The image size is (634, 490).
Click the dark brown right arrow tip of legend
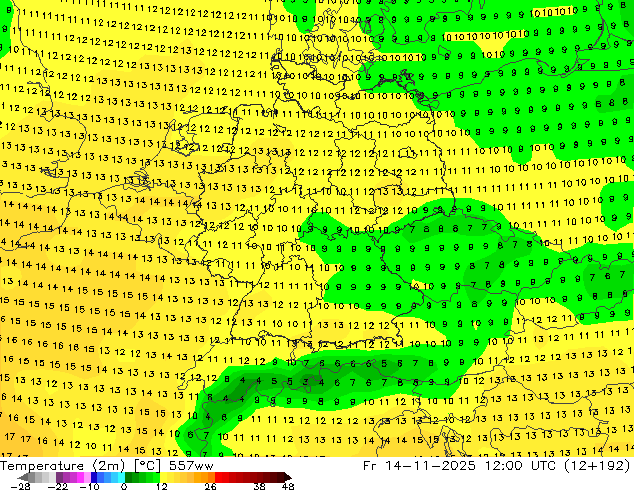[x=287, y=477]
